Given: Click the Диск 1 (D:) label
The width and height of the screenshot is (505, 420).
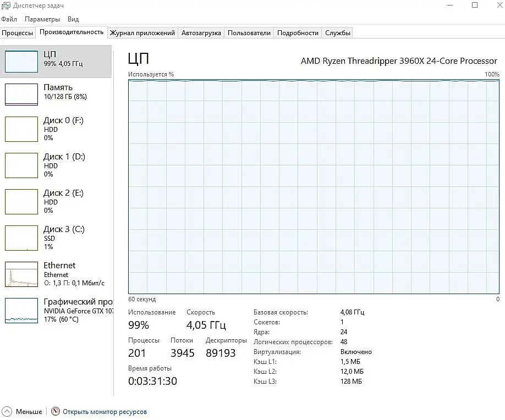Looking at the screenshot, I should click(64, 157).
